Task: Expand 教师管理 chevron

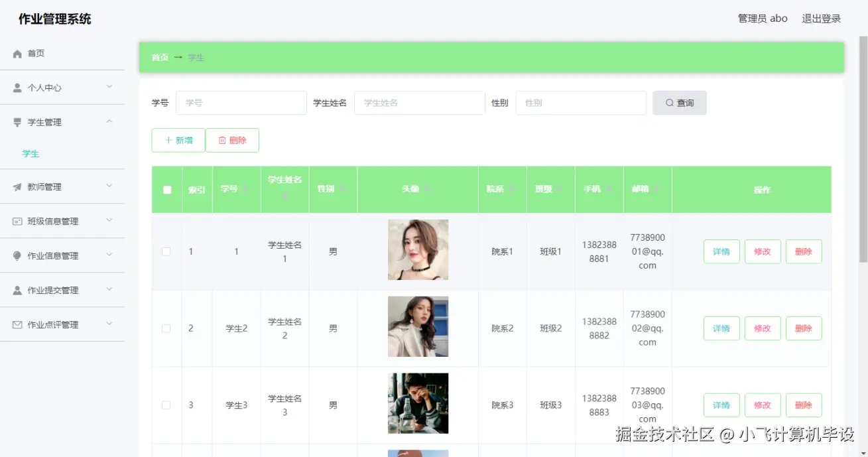Action: (x=109, y=186)
